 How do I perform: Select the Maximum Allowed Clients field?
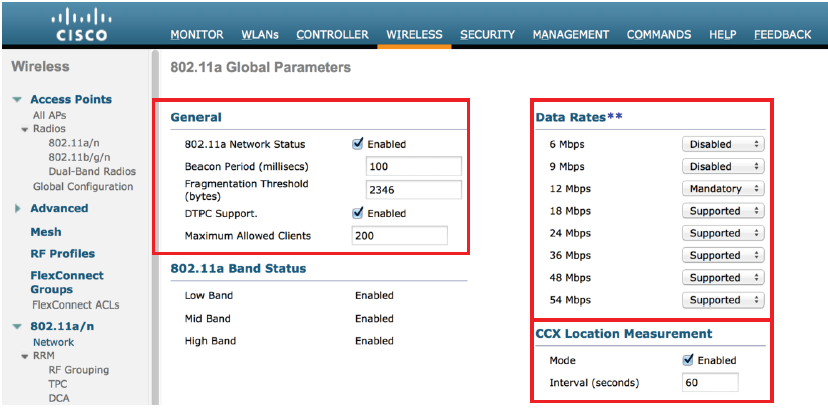click(400, 236)
